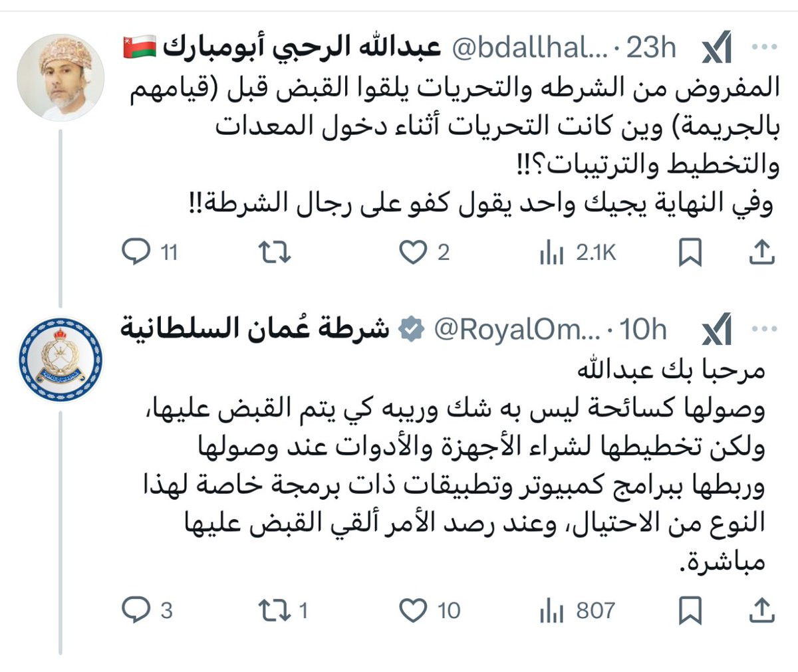Open more options on police reply
Screen dimensions: 798x672
(x=763, y=329)
